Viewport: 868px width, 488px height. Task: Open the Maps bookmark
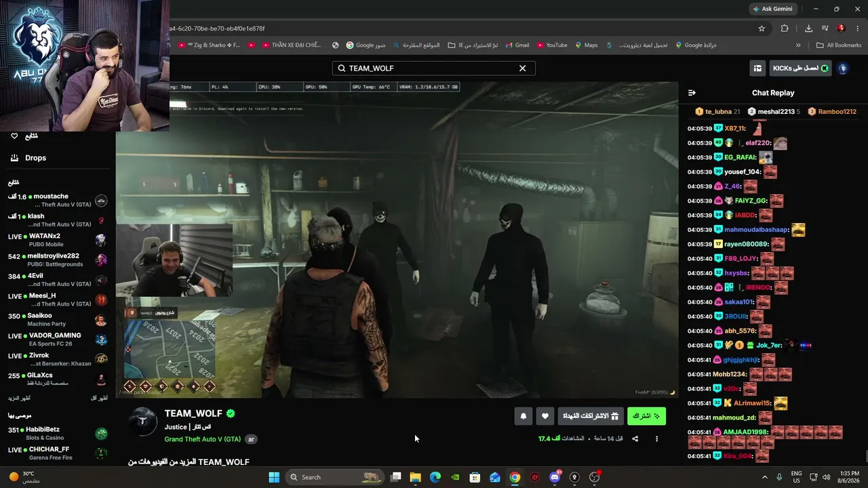(x=586, y=45)
